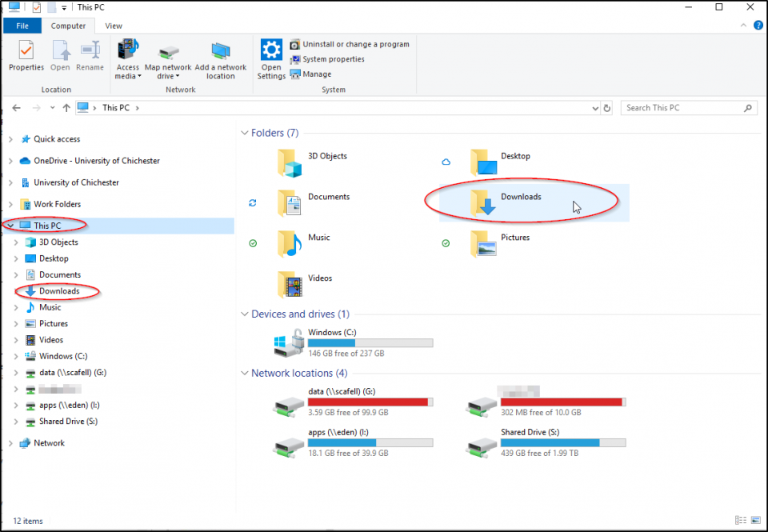Select the Windows (C:) drive icon
The image size is (768, 532).
tap(289, 342)
